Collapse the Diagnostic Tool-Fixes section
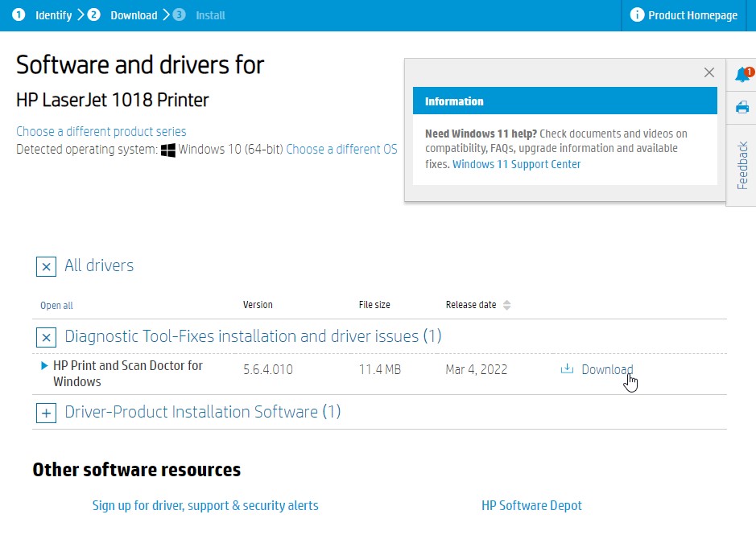The height and width of the screenshot is (539, 756). coord(46,337)
